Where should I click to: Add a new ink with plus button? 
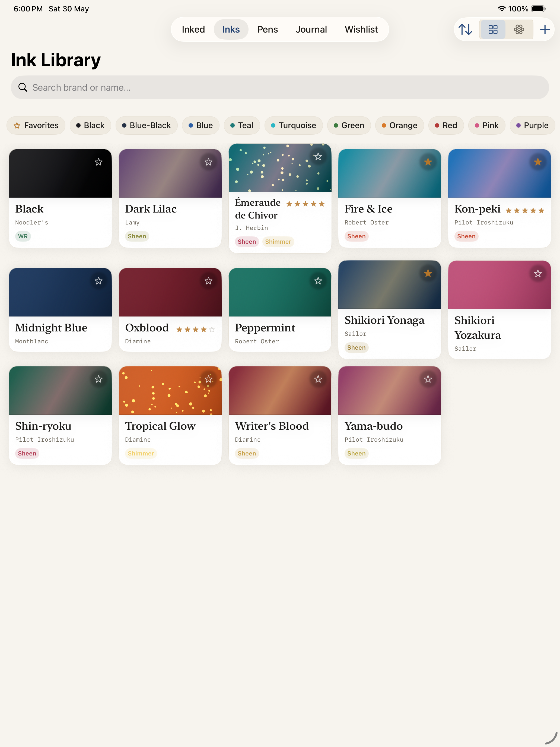[545, 29]
